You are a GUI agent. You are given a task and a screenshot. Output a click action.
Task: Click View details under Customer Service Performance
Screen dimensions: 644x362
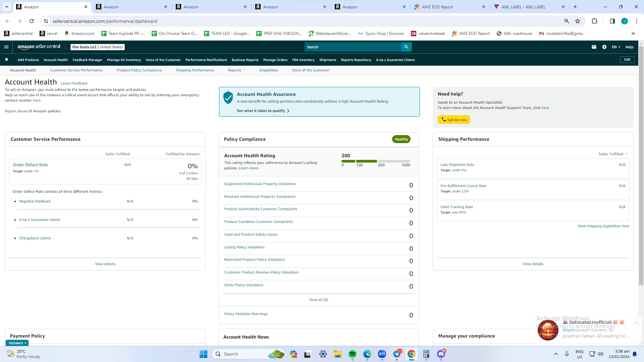point(105,264)
